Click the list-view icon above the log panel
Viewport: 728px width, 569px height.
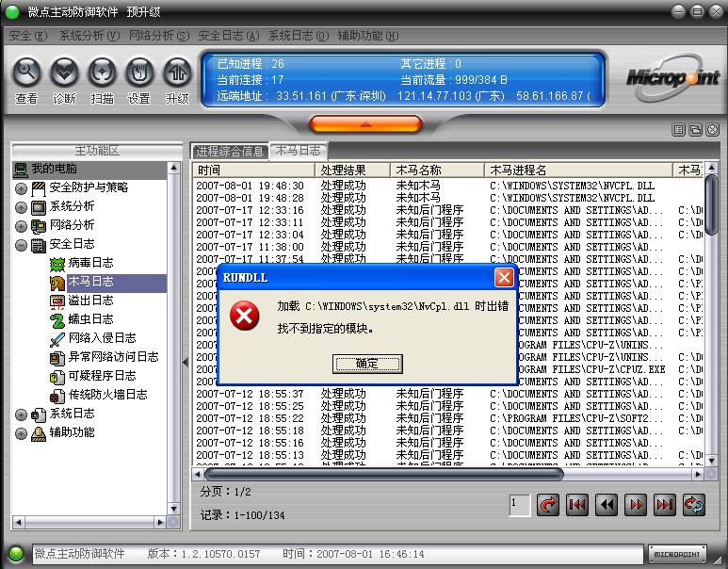[679, 130]
